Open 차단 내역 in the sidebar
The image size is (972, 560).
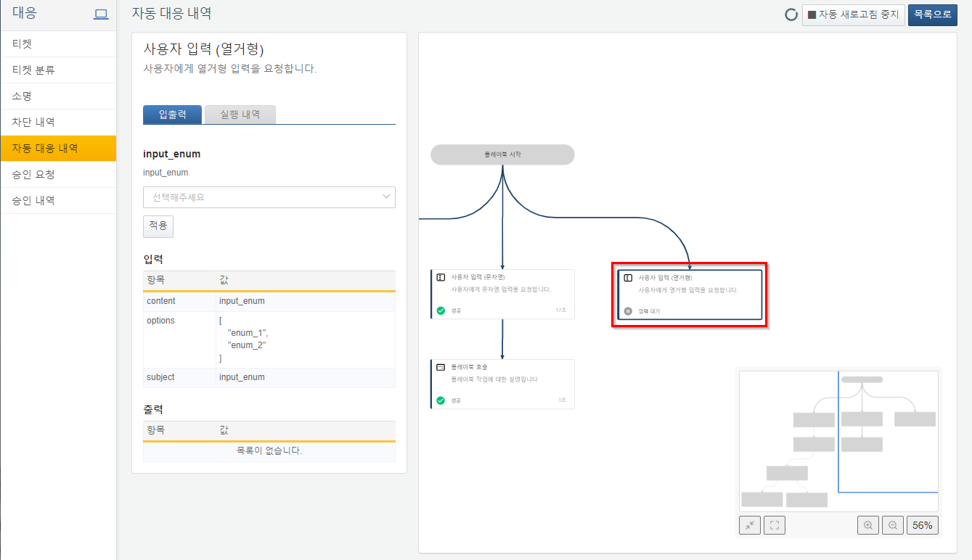coord(58,122)
